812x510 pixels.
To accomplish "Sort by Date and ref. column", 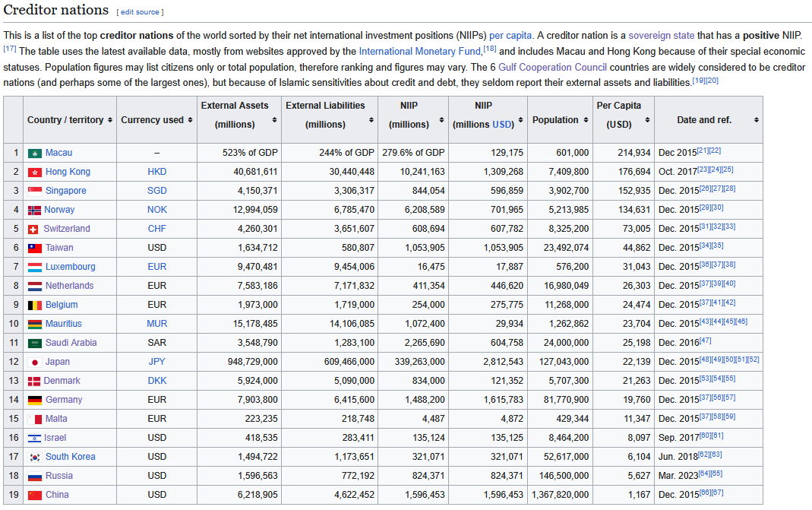I will 757,120.
